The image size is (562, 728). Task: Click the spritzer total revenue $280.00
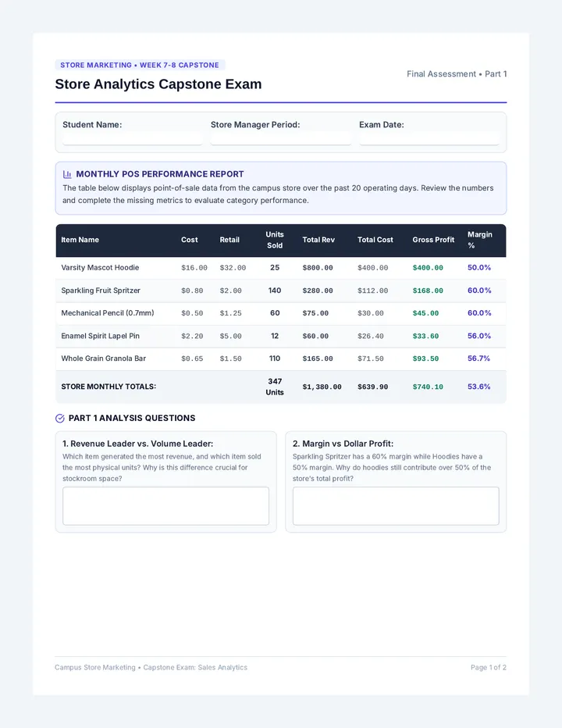(318, 291)
